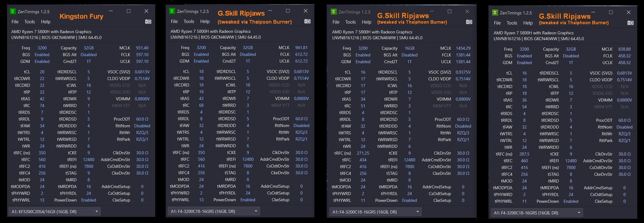Screen dimensions: 644x223
Task: Maximize the ZenTimings window showing MCLK 1454.29
Action: pyautogui.click(x=450, y=11)
